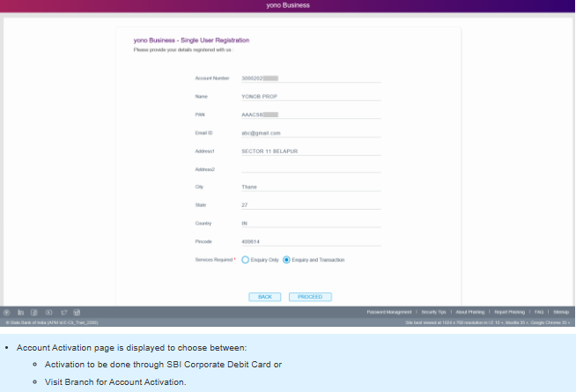Select the Enquiry Only radio option
Screen dimensions: 576x392
246,260
